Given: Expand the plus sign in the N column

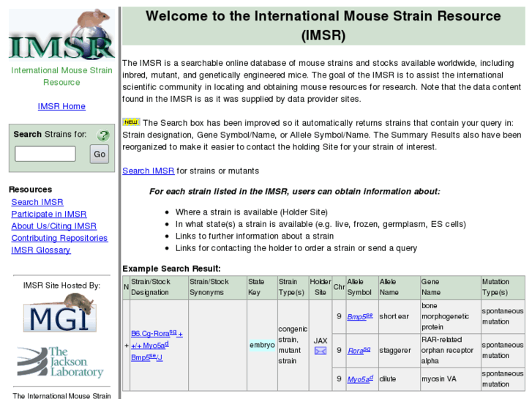Looking at the screenshot, I should 126,346.
